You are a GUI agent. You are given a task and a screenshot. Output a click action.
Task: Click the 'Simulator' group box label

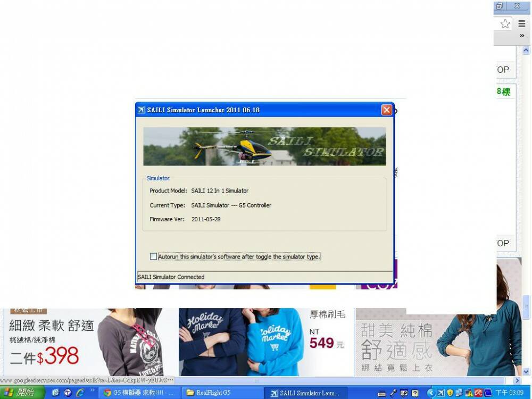pos(158,178)
